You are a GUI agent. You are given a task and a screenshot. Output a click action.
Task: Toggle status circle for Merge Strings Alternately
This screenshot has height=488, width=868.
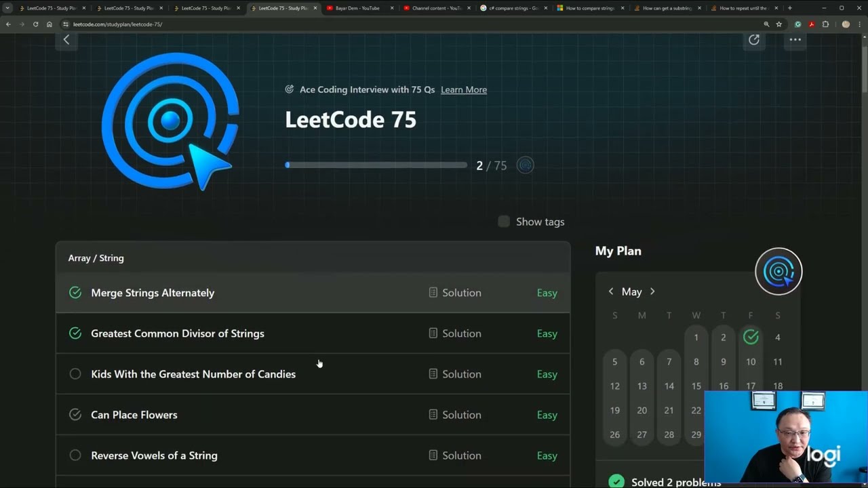coord(75,293)
